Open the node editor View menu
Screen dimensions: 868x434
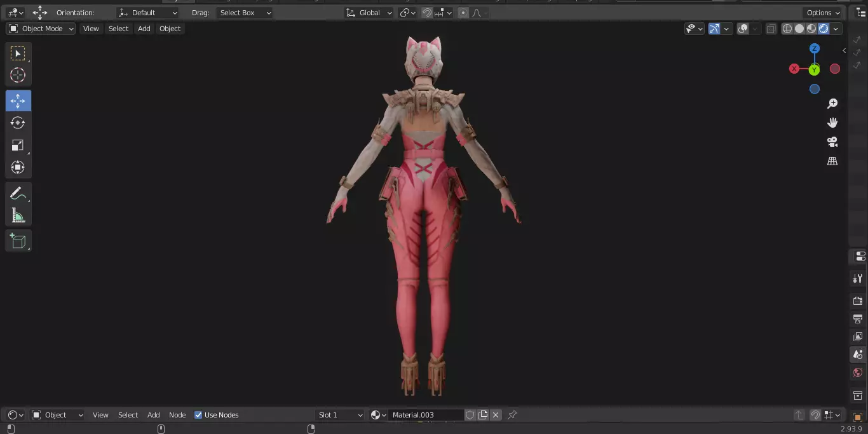tap(100, 415)
